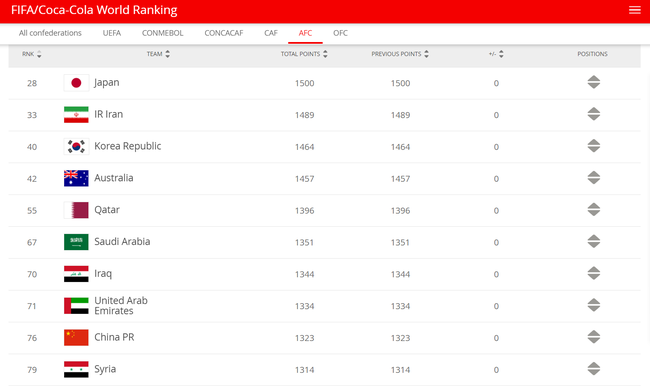
Task: Click the Saudi Arabia flag icon
Action: pyautogui.click(x=76, y=242)
